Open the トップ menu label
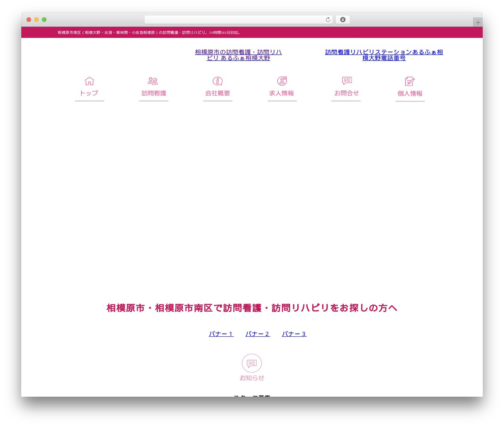Screen dimensions: 504x427 89,93
